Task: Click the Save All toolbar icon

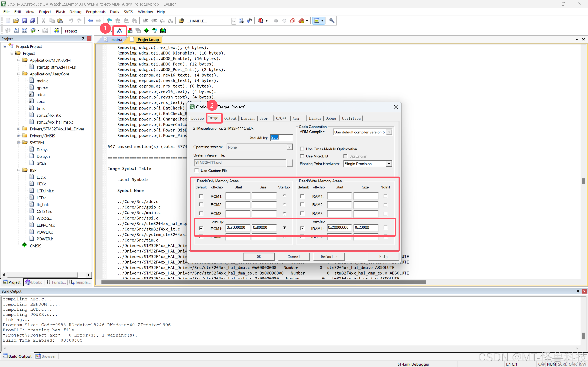Action: (32, 21)
